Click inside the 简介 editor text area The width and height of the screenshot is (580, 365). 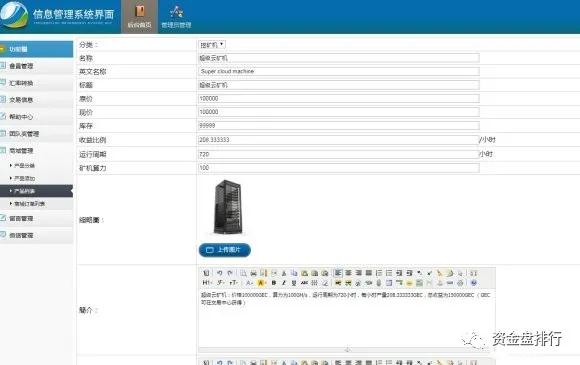click(347, 318)
